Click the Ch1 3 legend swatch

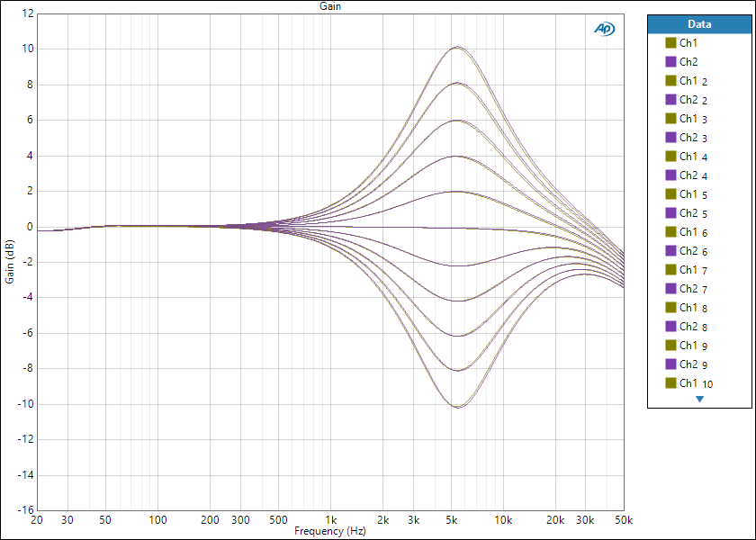pyautogui.click(x=670, y=118)
